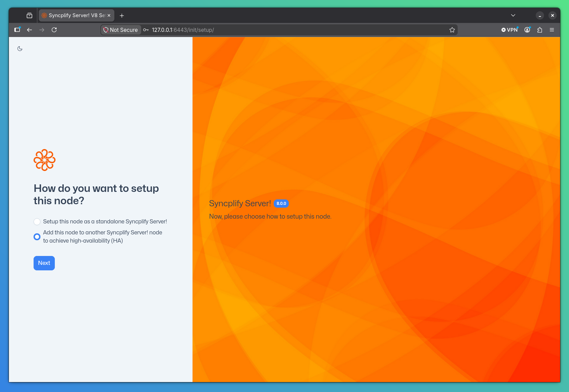This screenshot has height=392, width=569.
Task: Click the 'Now, please choose how to setup this node.' text
Action: click(270, 217)
